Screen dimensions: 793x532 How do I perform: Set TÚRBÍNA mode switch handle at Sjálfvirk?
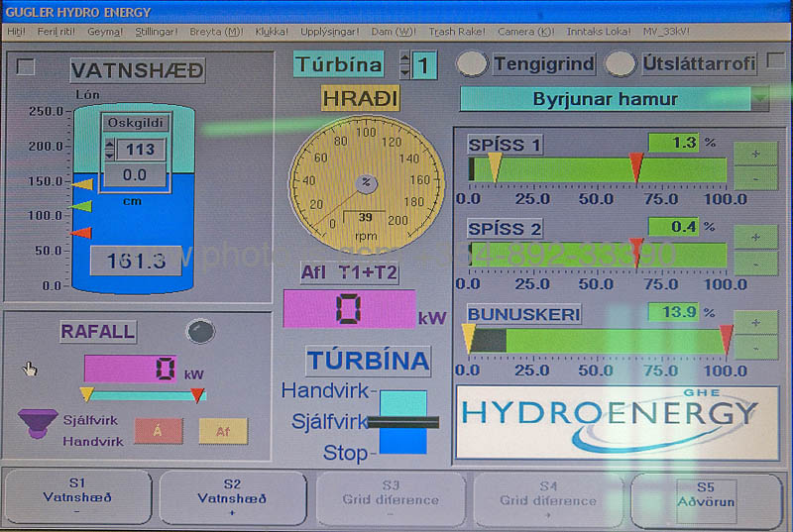pyautogui.click(x=403, y=422)
